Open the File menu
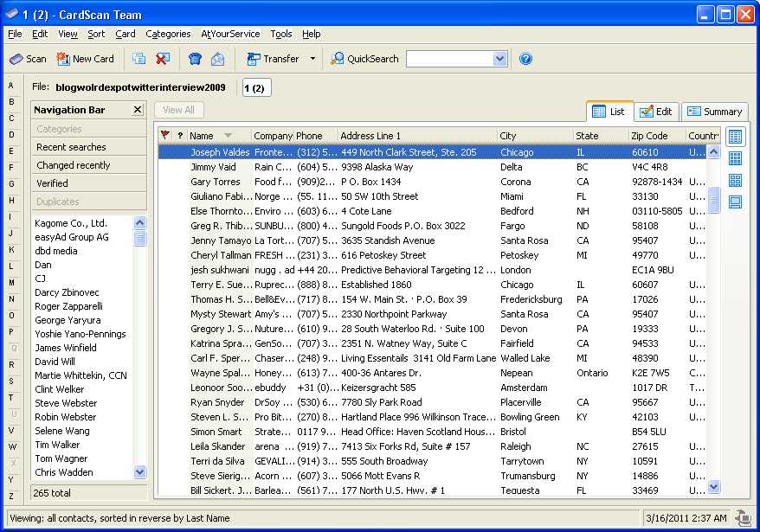 click(15, 34)
